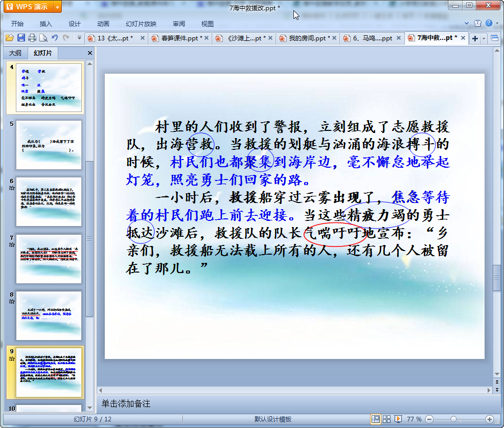Viewport: 504px width, 428px height.
Task: Switch to the 大纲 tab
Action: (x=15, y=53)
